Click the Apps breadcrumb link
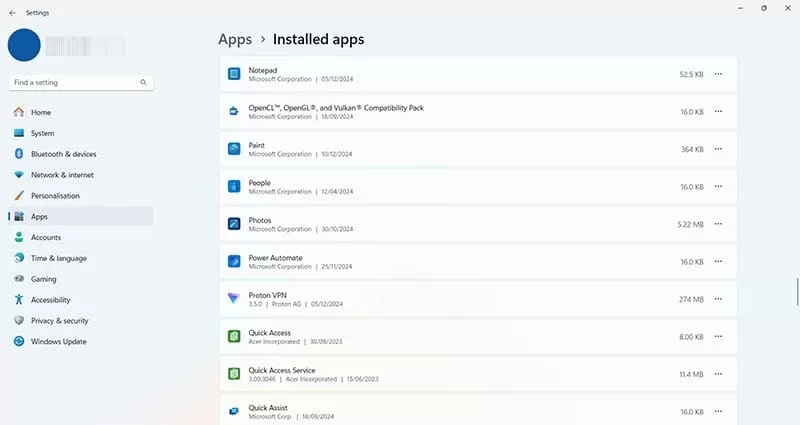800x425 pixels. tap(234, 39)
